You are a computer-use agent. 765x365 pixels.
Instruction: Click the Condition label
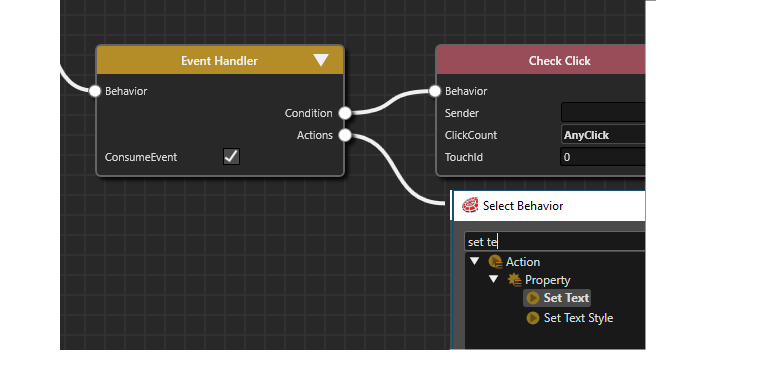click(x=308, y=113)
